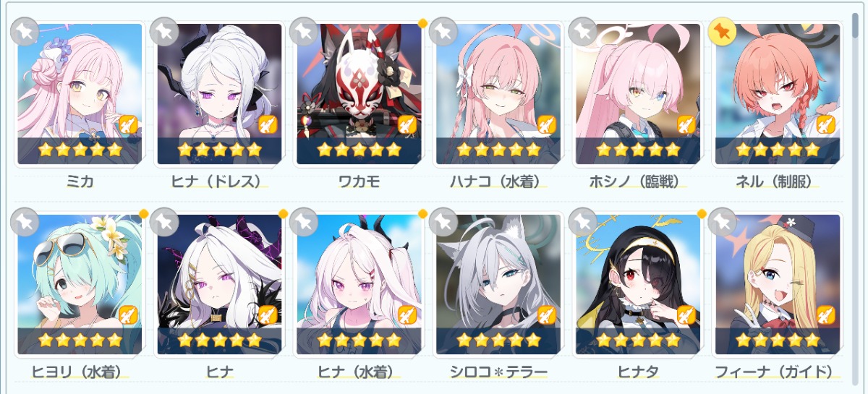Click the weapon badge on ホシノ（臨戦） portrait

point(686,124)
